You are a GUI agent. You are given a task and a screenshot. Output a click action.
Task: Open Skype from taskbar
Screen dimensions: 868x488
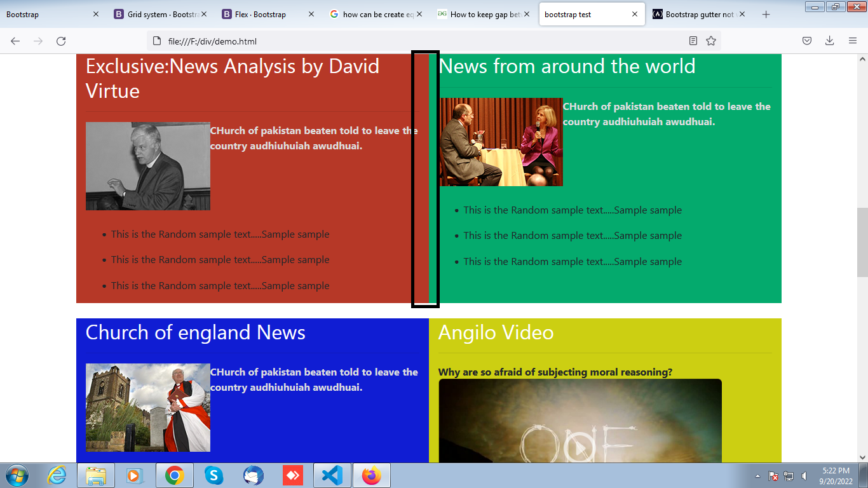(x=214, y=475)
